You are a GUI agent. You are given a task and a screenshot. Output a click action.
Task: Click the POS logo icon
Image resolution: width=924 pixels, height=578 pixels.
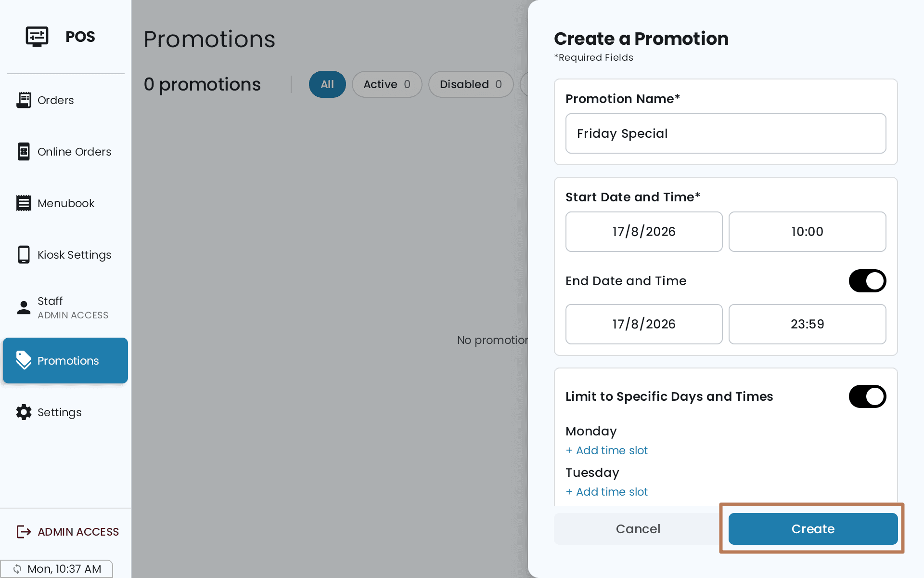coord(37,36)
